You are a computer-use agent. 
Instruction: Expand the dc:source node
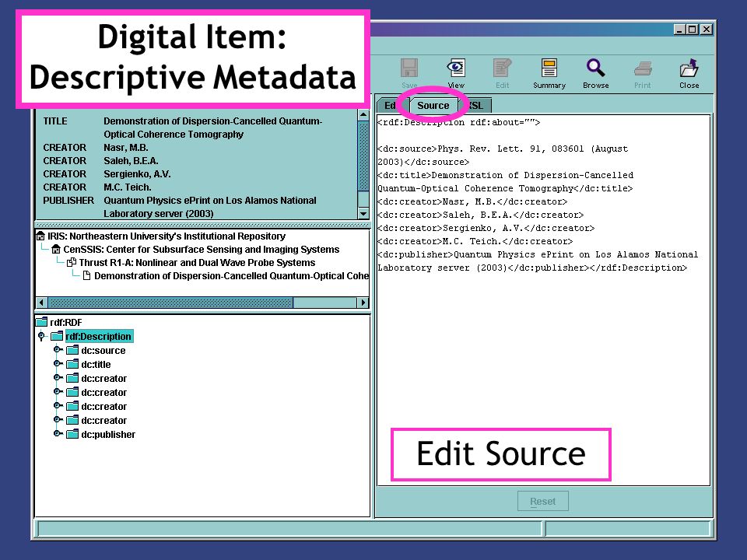point(58,350)
